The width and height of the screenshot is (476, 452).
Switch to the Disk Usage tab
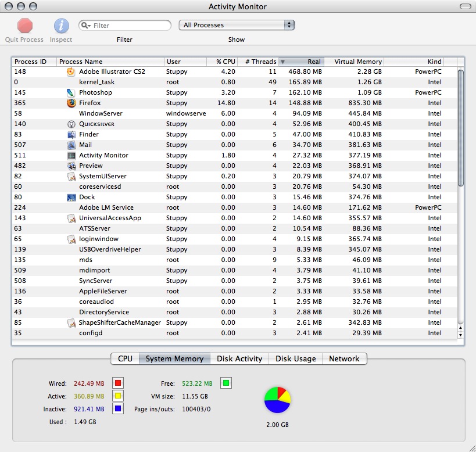295,358
